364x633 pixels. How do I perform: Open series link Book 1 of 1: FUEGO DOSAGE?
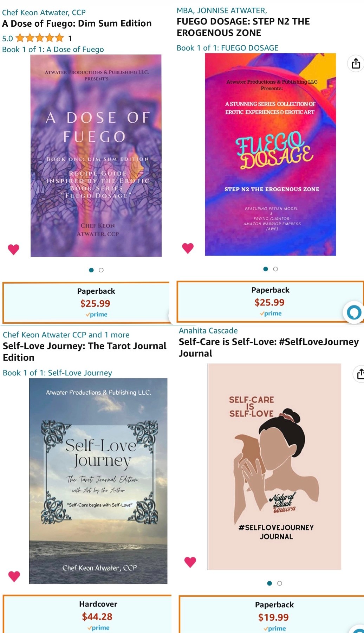(228, 48)
